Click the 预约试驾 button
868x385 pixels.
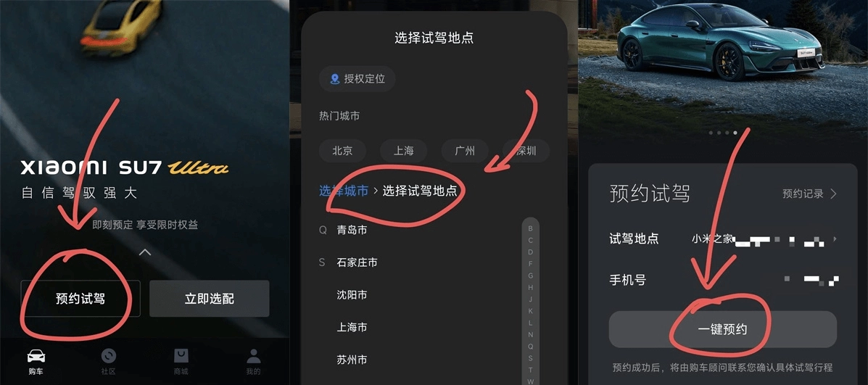click(80, 299)
